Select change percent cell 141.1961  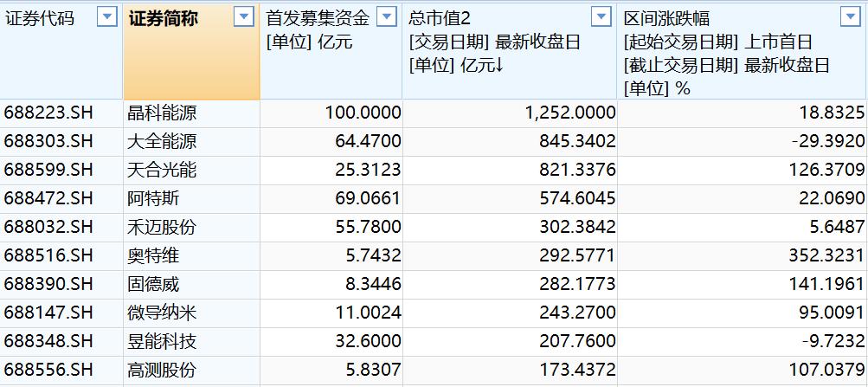pyautogui.click(x=743, y=285)
